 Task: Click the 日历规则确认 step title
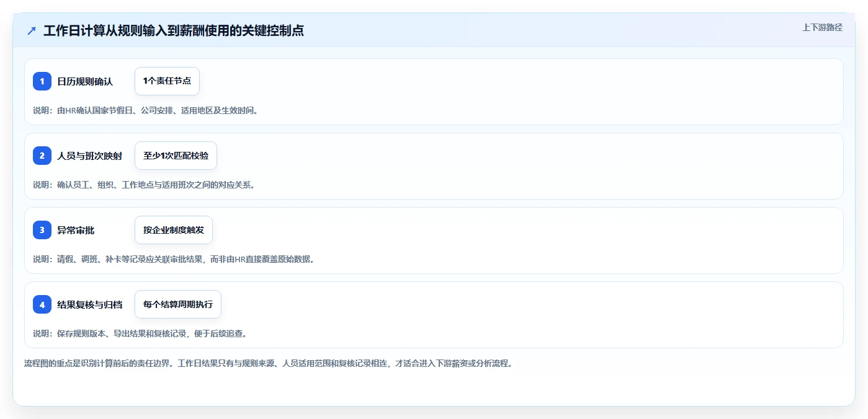pyautogui.click(x=85, y=81)
